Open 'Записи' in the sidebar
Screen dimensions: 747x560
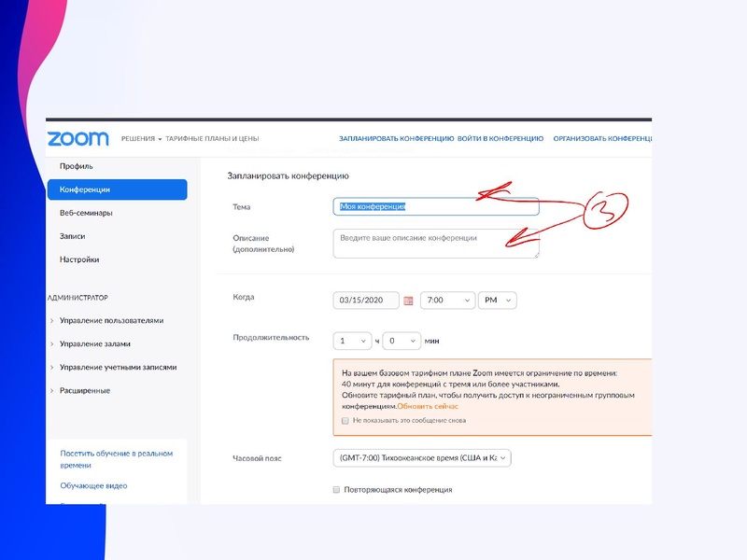click(72, 236)
